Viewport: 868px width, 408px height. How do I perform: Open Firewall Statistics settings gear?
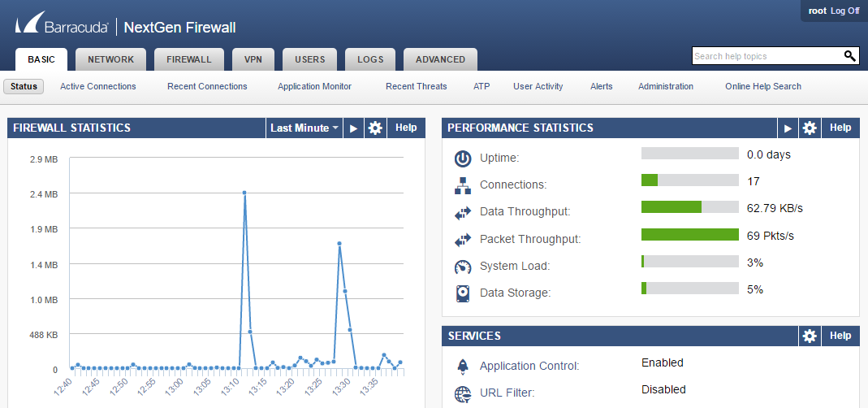click(x=375, y=128)
